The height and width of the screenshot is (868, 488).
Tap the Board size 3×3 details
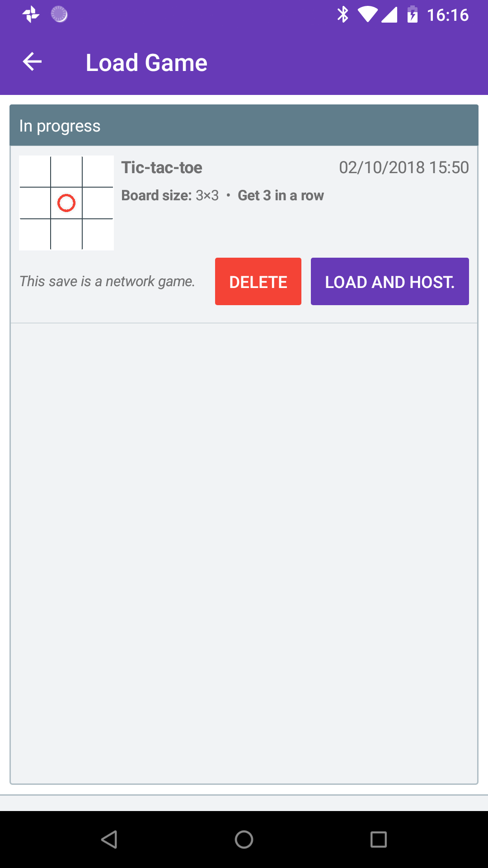coord(170,195)
